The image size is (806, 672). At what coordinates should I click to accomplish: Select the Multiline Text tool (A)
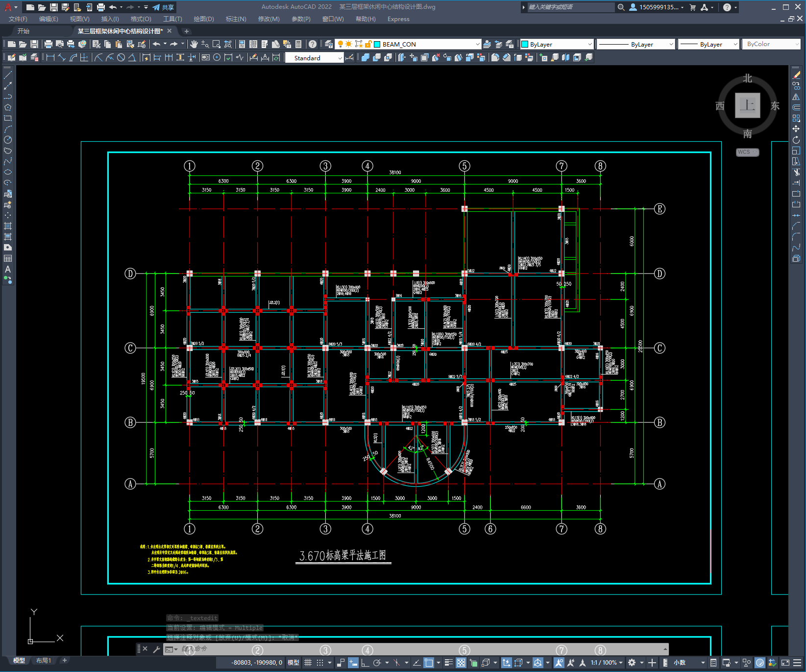coord(8,269)
